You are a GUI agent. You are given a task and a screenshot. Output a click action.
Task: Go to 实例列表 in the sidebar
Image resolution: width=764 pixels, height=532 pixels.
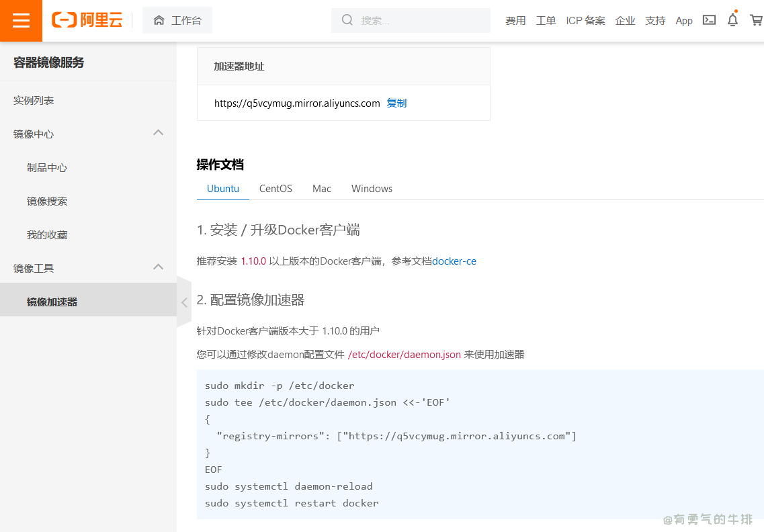click(34, 100)
